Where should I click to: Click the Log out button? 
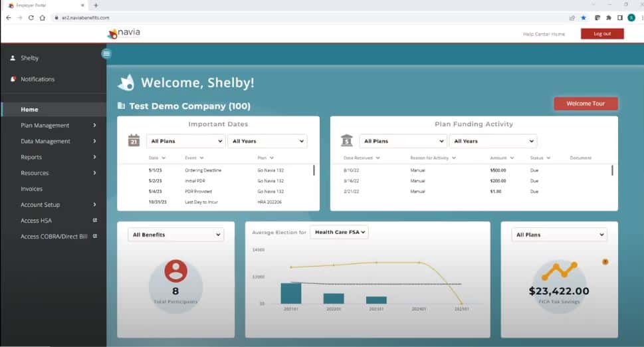coord(602,34)
